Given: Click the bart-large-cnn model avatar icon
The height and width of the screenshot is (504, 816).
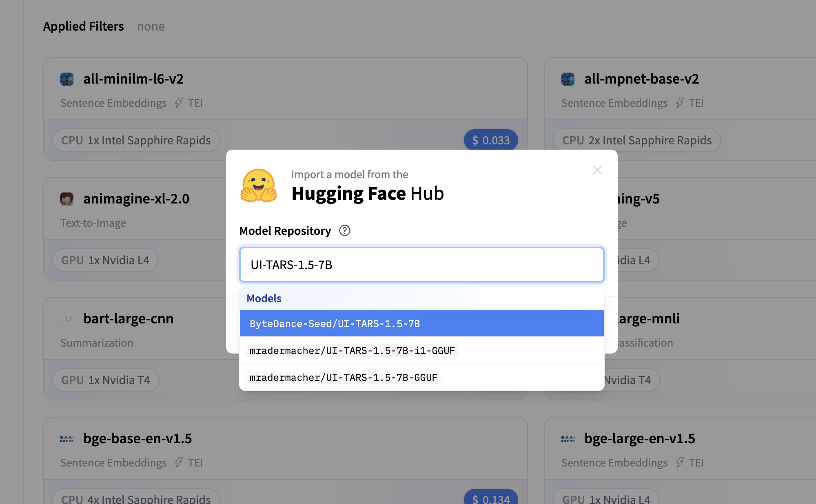Looking at the screenshot, I should [67, 319].
